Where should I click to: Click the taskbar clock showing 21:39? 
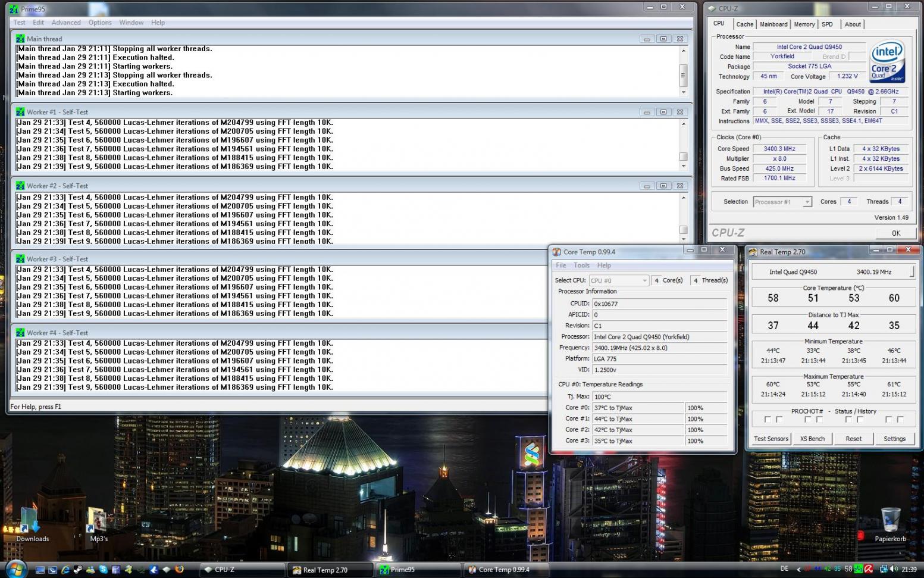(x=909, y=569)
